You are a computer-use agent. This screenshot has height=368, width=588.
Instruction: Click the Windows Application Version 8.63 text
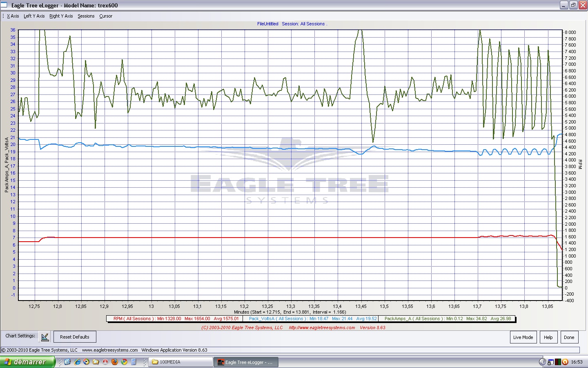coord(174,350)
